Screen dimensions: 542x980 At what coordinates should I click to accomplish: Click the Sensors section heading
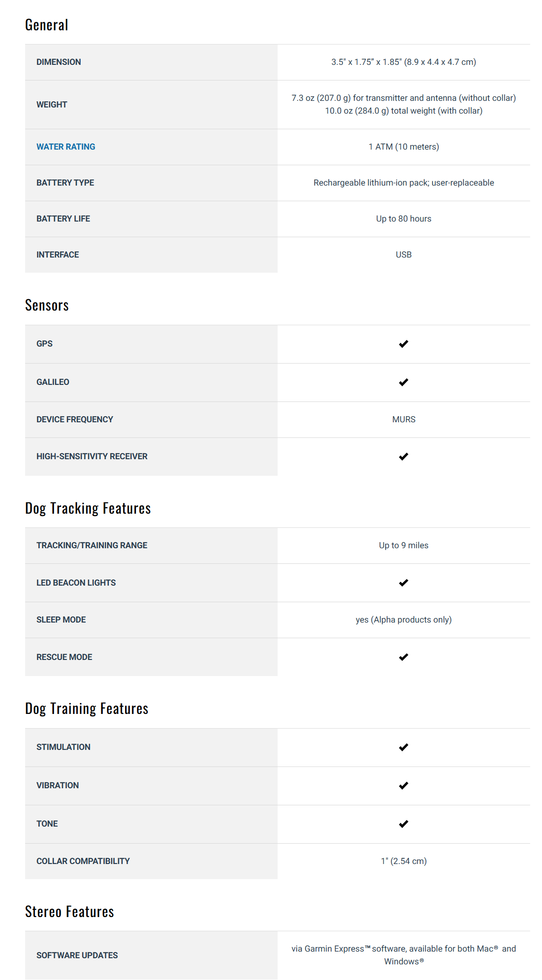[47, 305]
